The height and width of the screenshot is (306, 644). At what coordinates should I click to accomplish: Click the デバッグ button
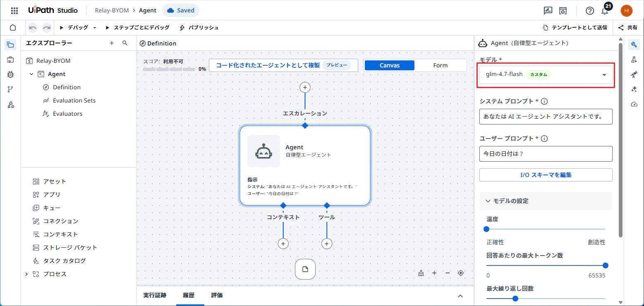[x=74, y=28]
